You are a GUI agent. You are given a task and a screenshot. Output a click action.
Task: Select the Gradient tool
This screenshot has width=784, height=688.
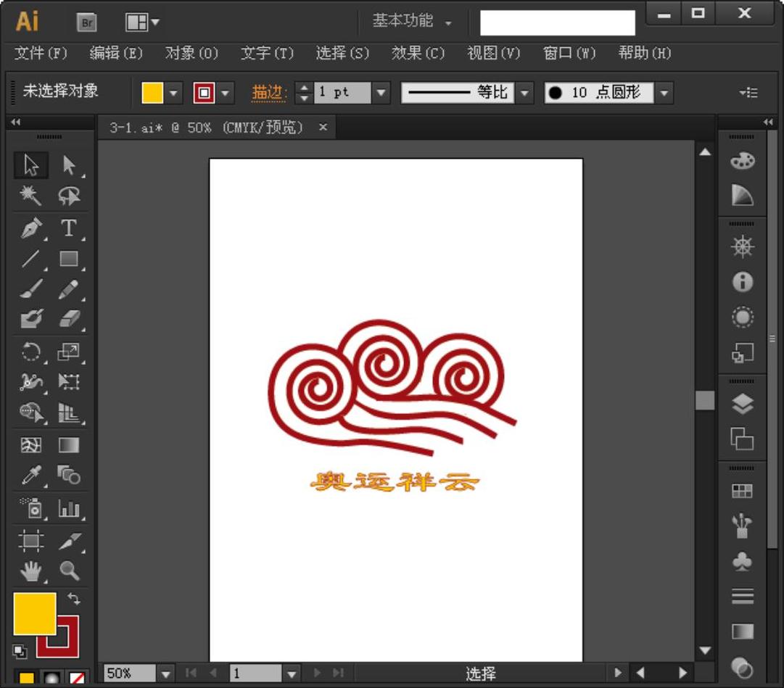tap(69, 444)
